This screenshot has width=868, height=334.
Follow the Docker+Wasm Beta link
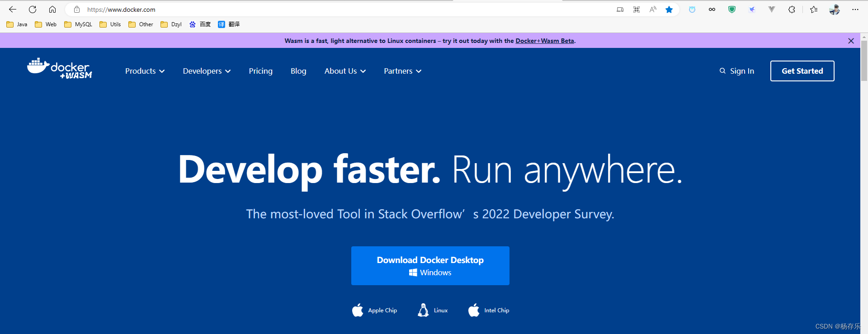tap(545, 41)
